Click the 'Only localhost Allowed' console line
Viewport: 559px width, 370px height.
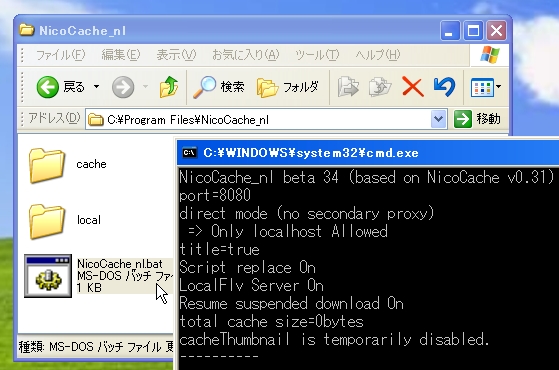point(288,231)
